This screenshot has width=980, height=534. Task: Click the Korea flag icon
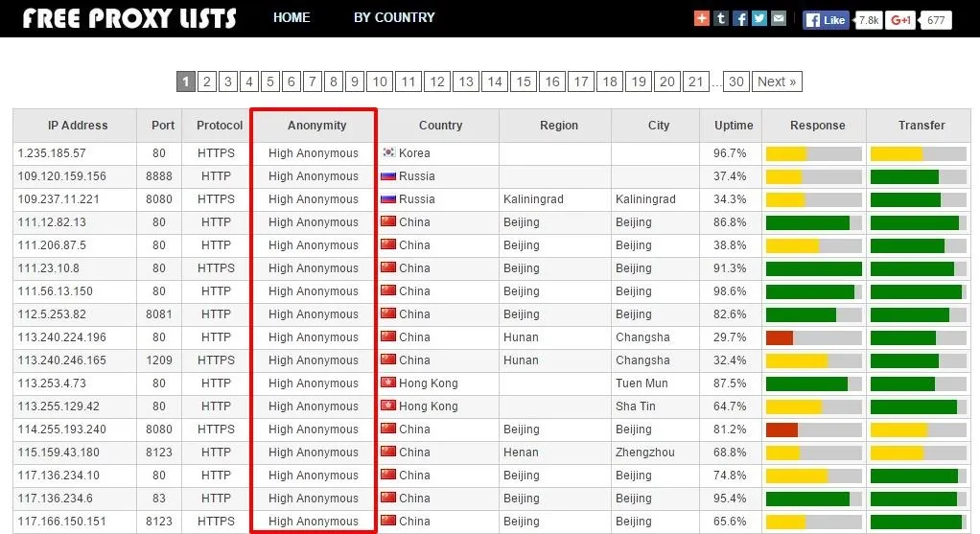coord(388,152)
